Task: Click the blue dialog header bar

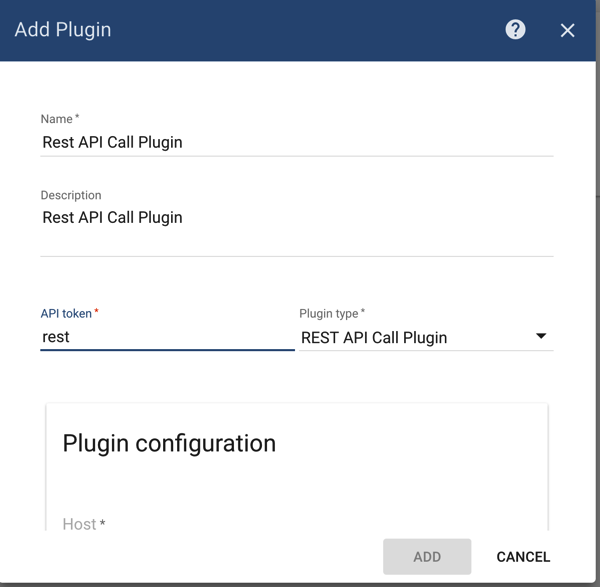Action: click(300, 30)
